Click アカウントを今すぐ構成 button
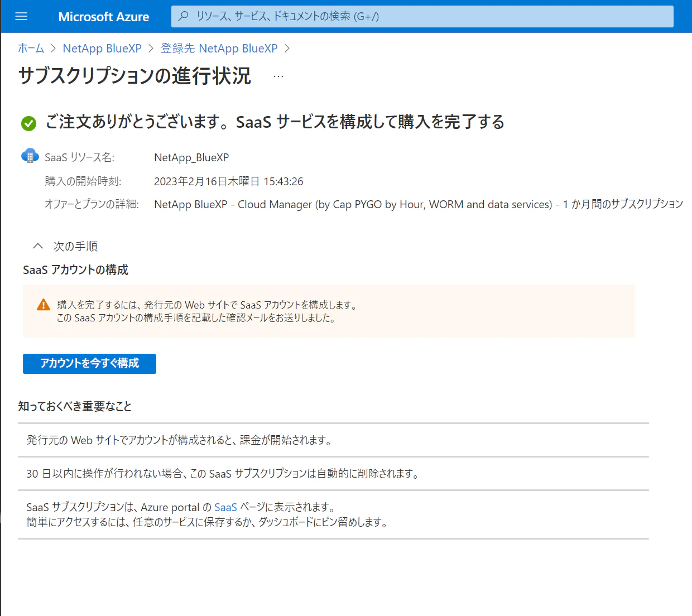Image resolution: width=692 pixels, height=616 pixels. click(x=89, y=363)
